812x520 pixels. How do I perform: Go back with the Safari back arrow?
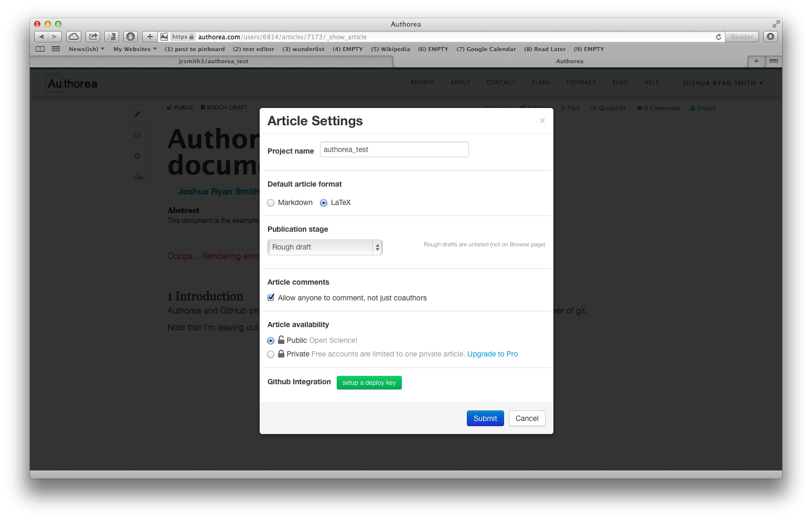coord(41,37)
